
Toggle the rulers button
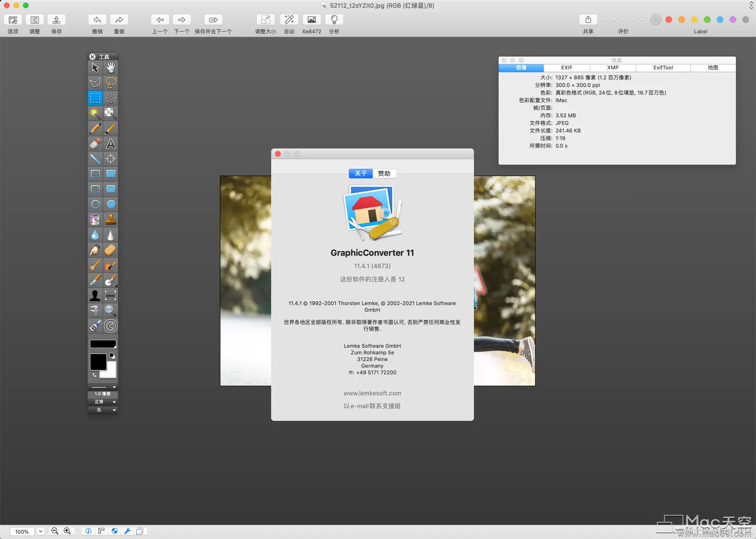(x=101, y=531)
